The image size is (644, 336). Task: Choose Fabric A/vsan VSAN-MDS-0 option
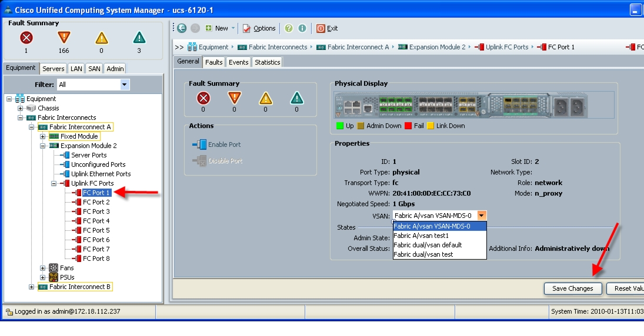coord(440,226)
